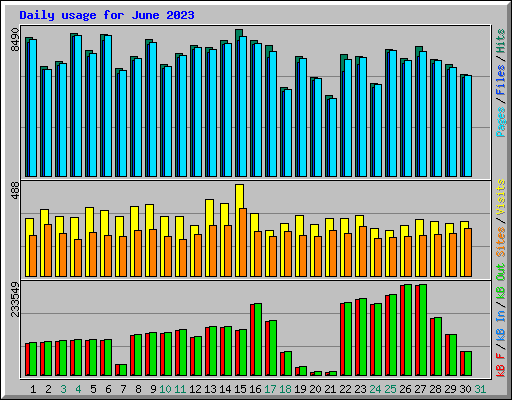This screenshot has width=512, height=400.
Task: Click day label 8 on the x-axis
Action: pyautogui.click(x=138, y=389)
